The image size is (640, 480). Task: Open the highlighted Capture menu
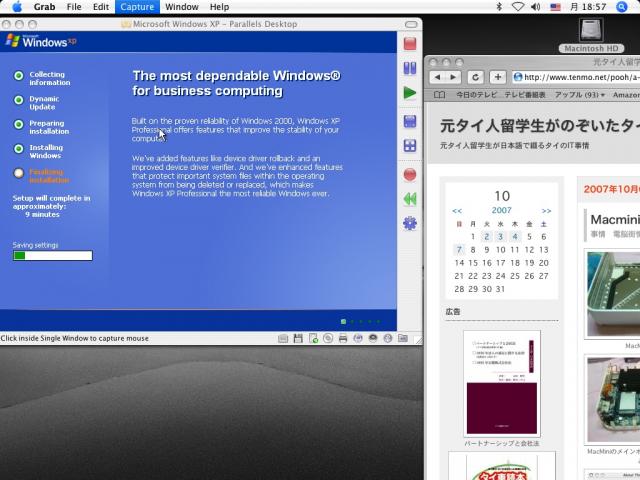[137, 7]
